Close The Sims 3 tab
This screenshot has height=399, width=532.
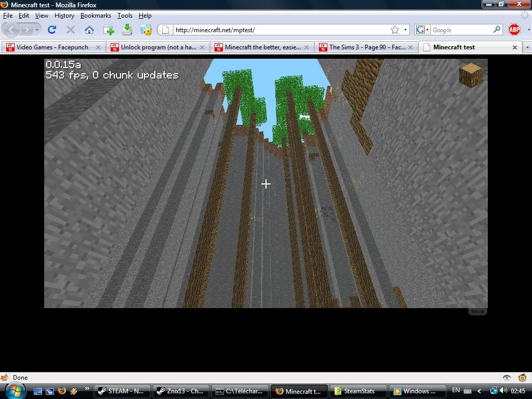pos(410,47)
